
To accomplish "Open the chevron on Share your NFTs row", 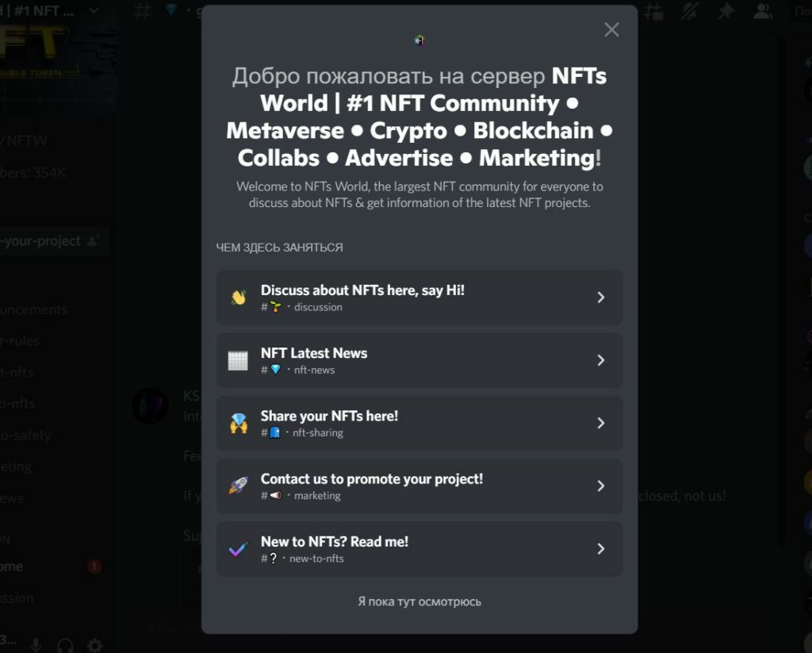I will (601, 424).
